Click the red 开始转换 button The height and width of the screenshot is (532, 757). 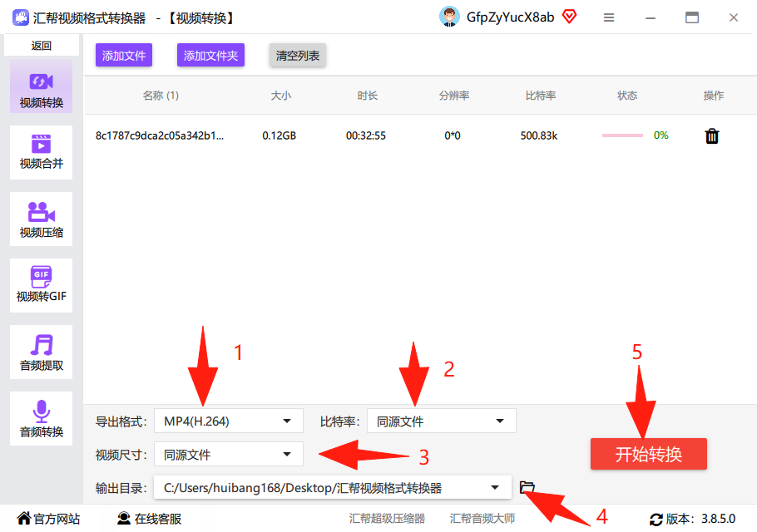click(x=648, y=454)
